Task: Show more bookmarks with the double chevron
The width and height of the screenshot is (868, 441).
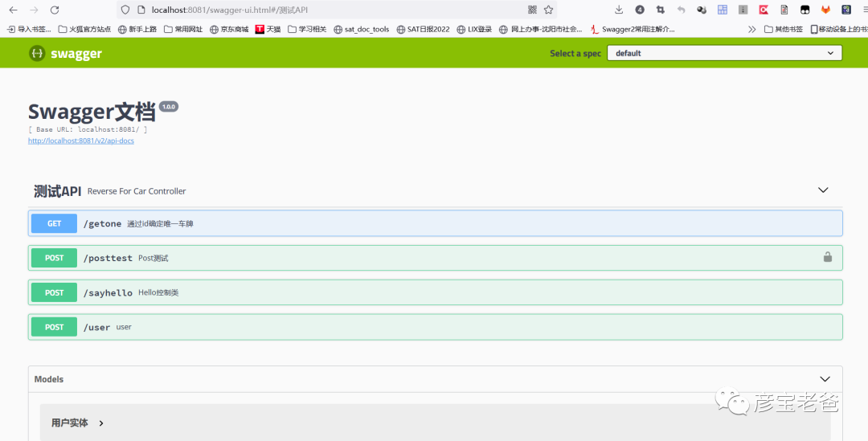Action: coord(751,30)
